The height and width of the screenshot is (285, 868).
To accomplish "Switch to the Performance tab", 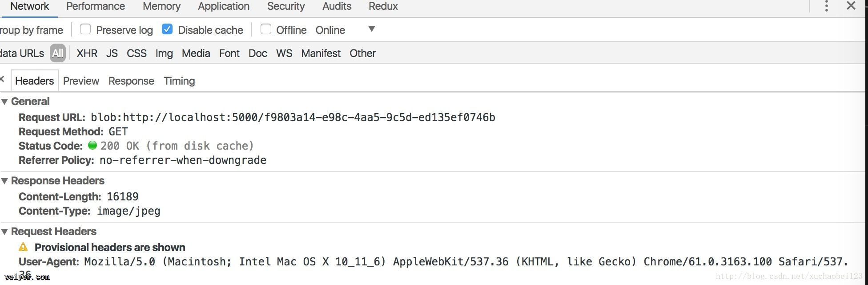I will tap(95, 6).
